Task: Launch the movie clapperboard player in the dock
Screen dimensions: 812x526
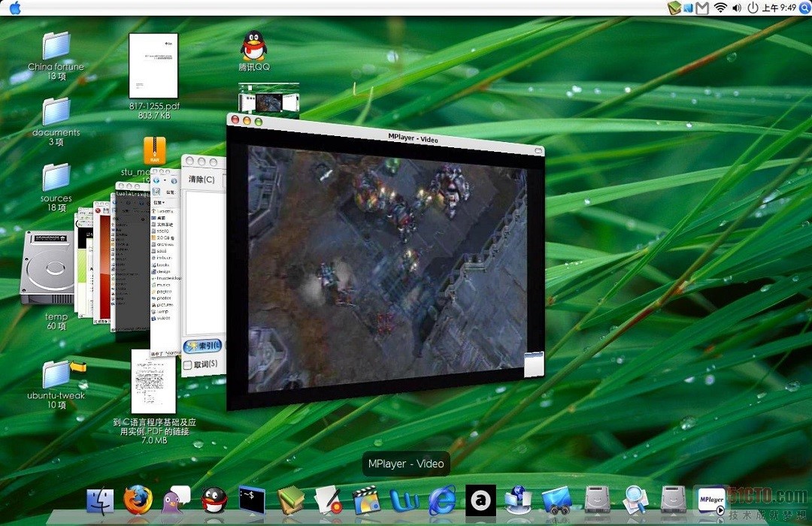Action: (x=366, y=500)
